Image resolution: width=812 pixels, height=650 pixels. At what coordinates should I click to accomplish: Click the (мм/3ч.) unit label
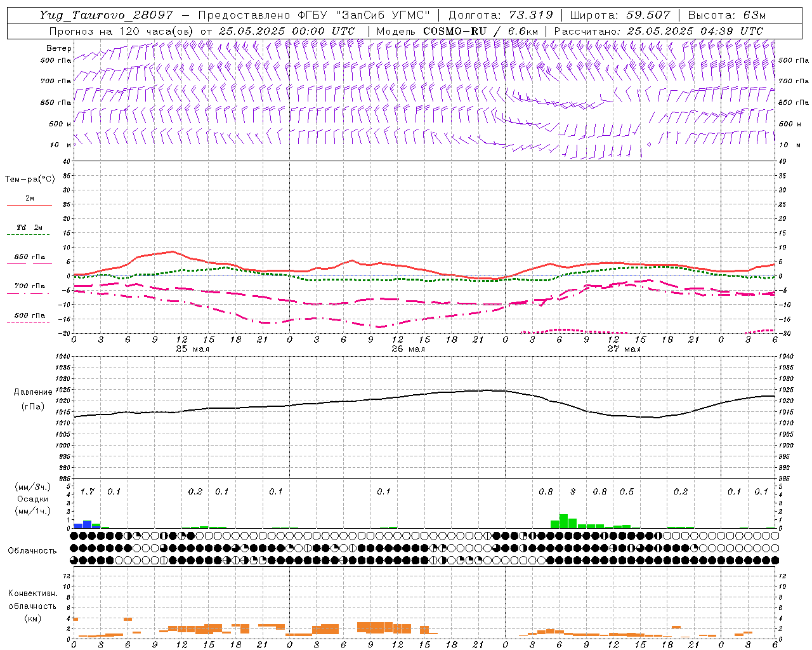(33, 487)
